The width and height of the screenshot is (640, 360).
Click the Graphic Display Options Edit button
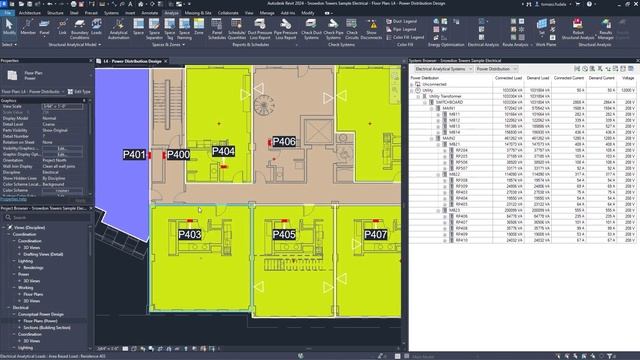click(62, 155)
